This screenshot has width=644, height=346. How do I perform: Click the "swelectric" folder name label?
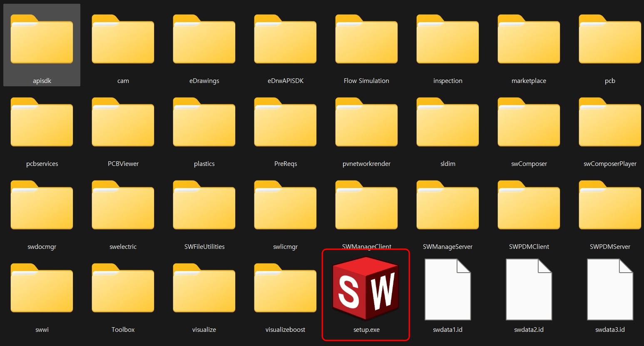pos(123,247)
